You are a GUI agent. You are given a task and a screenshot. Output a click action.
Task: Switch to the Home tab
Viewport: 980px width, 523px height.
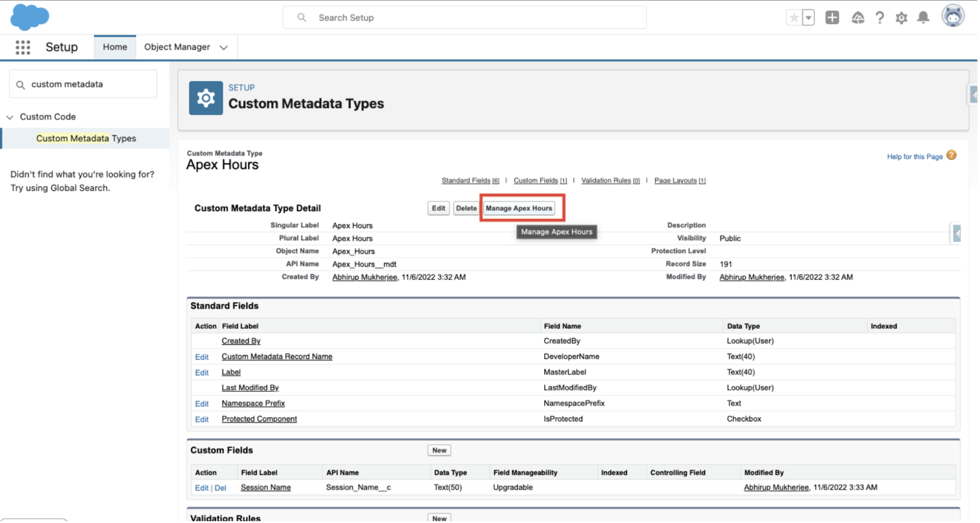point(115,47)
